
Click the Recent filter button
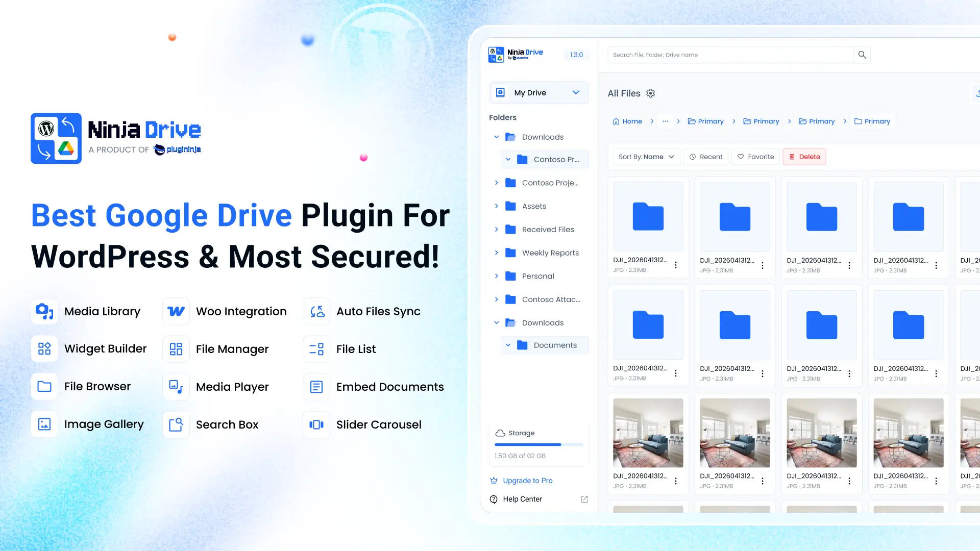tap(706, 157)
